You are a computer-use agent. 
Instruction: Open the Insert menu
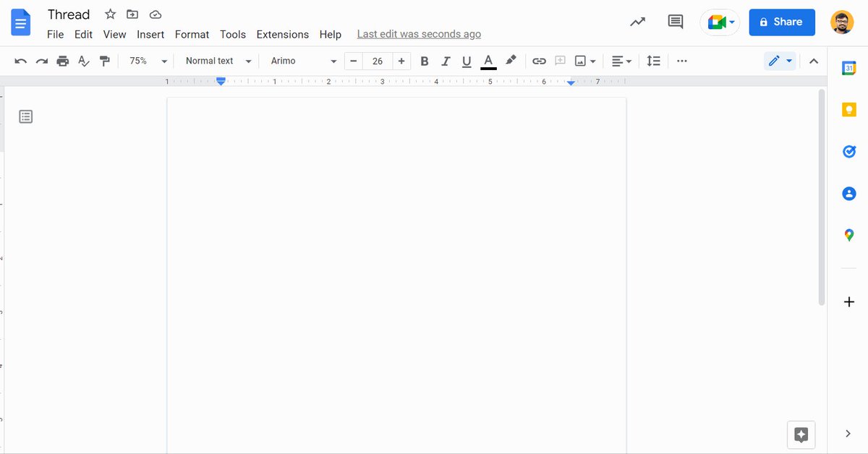(150, 34)
